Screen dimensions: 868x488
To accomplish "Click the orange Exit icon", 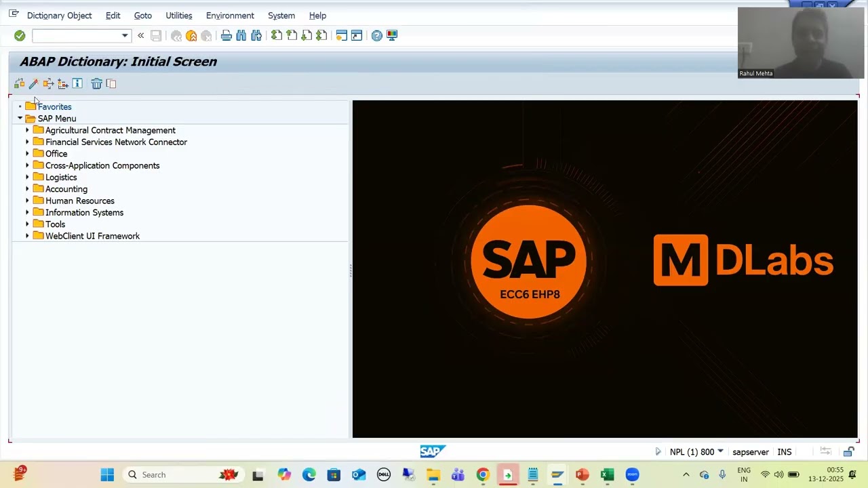I will [191, 35].
